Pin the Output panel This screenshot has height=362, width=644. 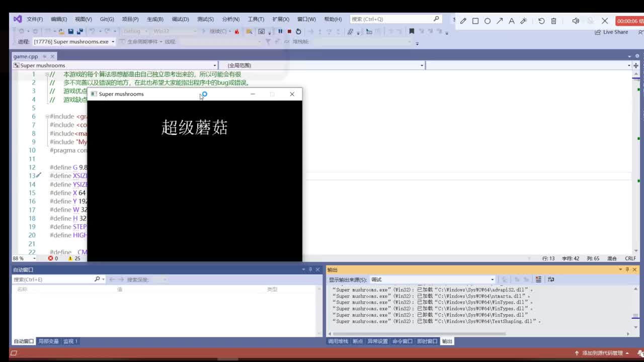tap(627, 270)
